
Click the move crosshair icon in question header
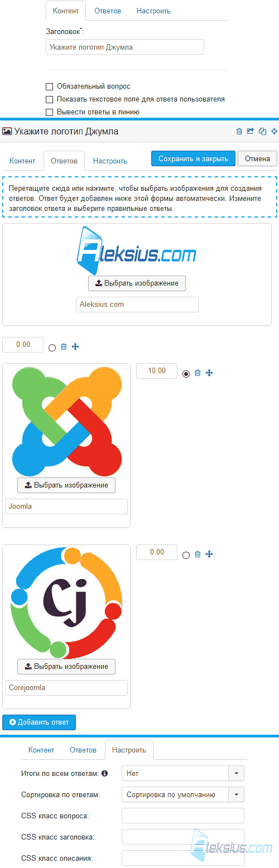[274, 132]
